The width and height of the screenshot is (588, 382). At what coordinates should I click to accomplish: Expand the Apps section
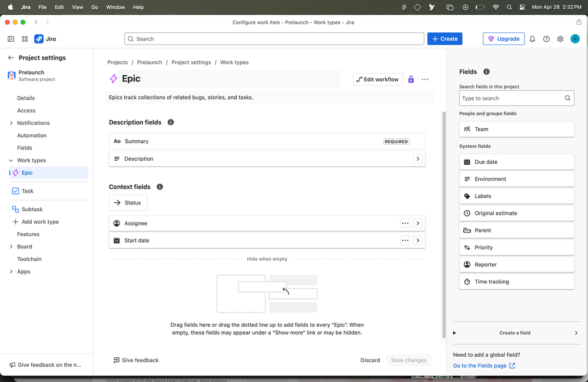click(11, 272)
